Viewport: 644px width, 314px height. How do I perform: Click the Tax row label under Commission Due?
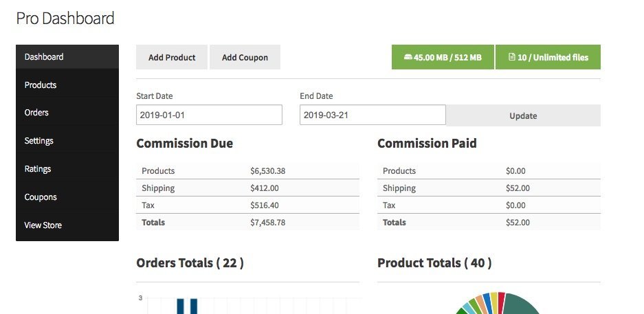coord(148,205)
